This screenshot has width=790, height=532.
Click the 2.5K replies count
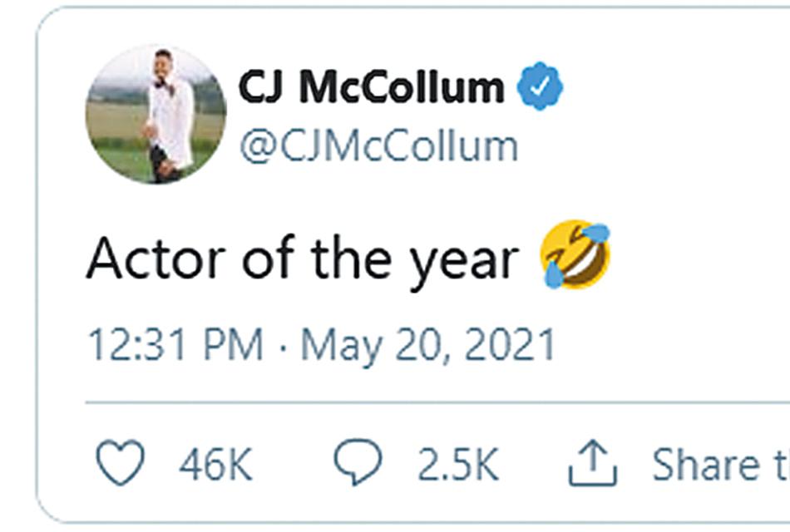click(x=458, y=464)
